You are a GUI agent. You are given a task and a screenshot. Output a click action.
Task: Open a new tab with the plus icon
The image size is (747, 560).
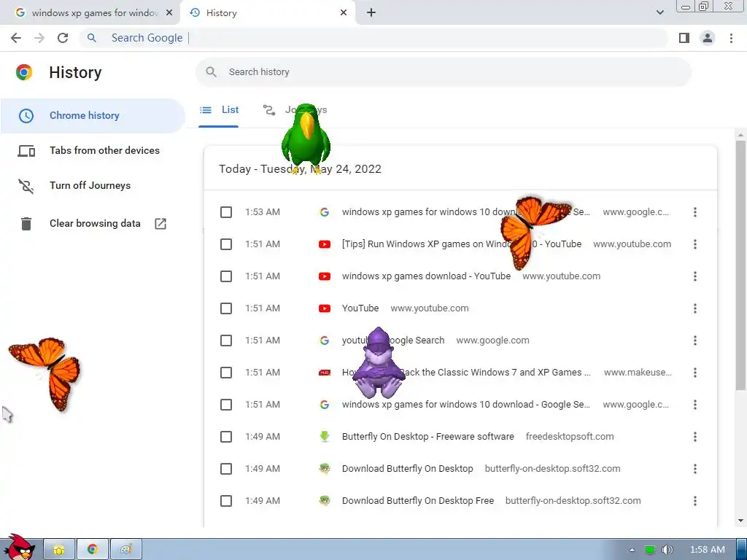click(x=371, y=13)
